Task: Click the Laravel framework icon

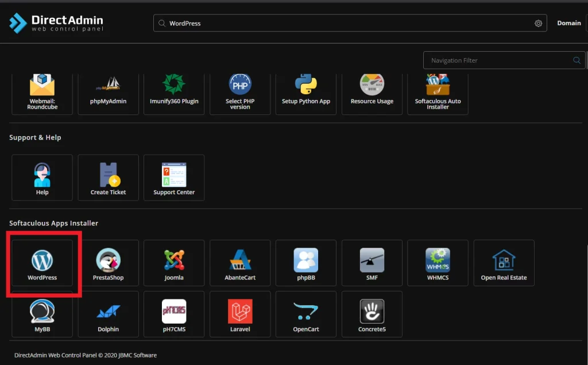Action: coord(240,314)
